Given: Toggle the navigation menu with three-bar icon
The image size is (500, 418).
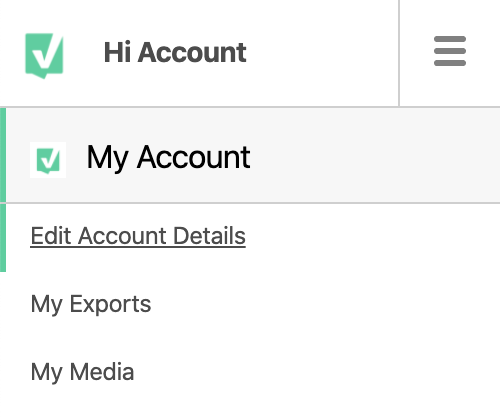Looking at the screenshot, I should point(450,51).
